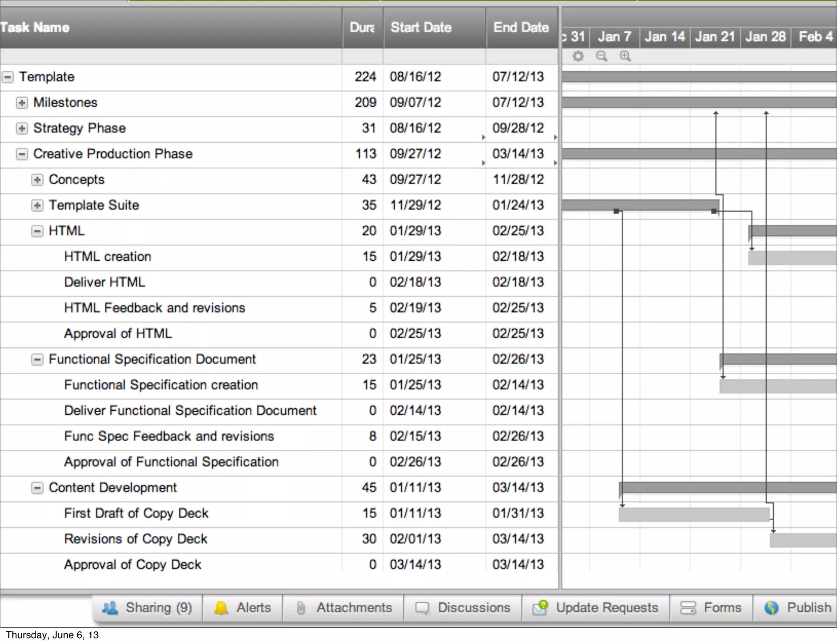Collapse the Creative Production Phase group
Image resolution: width=837 pixels, height=644 pixels.
22,154
